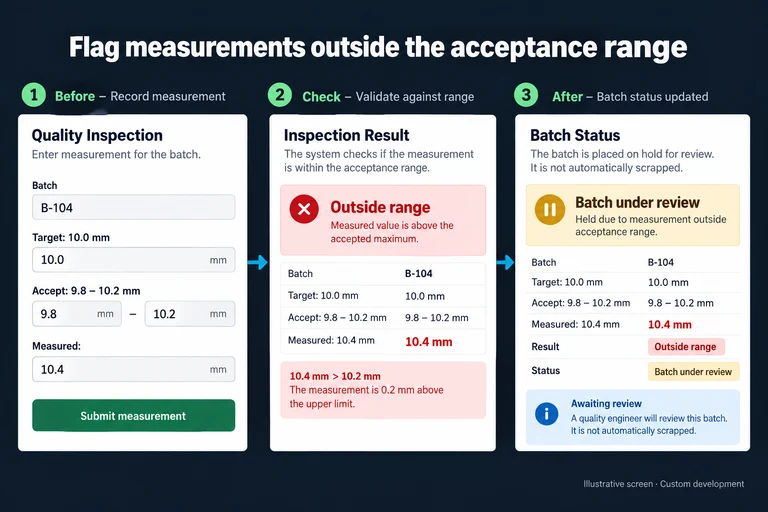
Task: Click the red Outside range alert title
Action: pyautogui.click(x=380, y=207)
